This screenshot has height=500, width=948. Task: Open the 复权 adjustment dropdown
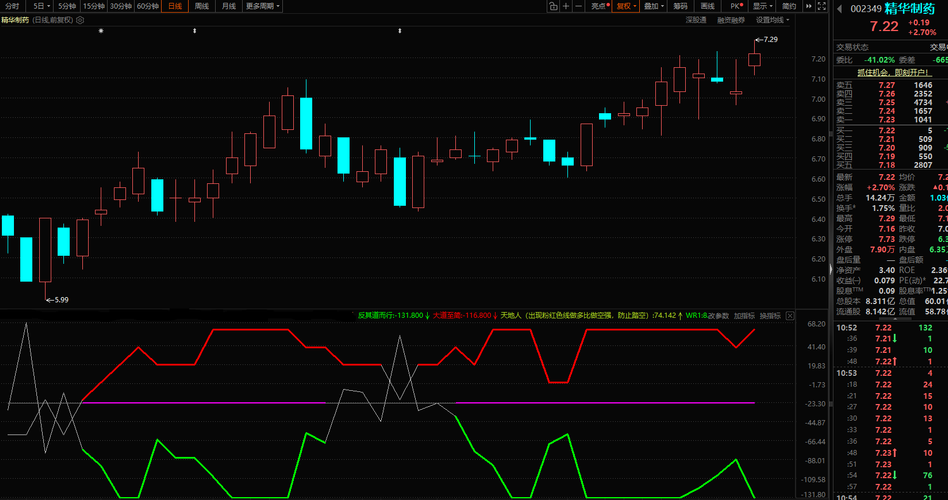point(626,6)
